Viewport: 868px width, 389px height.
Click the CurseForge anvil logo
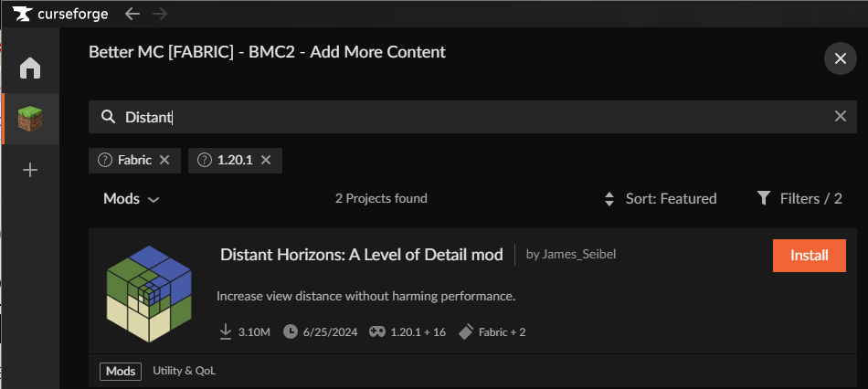(x=22, y=14)
